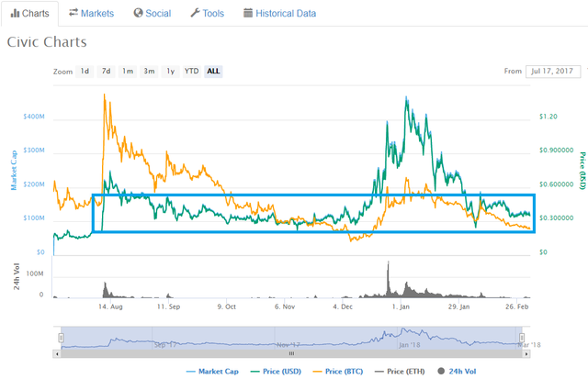Click the navigator scrollbar center grip
The height and width of the screenshot is (379, 588).
point(291,353)
